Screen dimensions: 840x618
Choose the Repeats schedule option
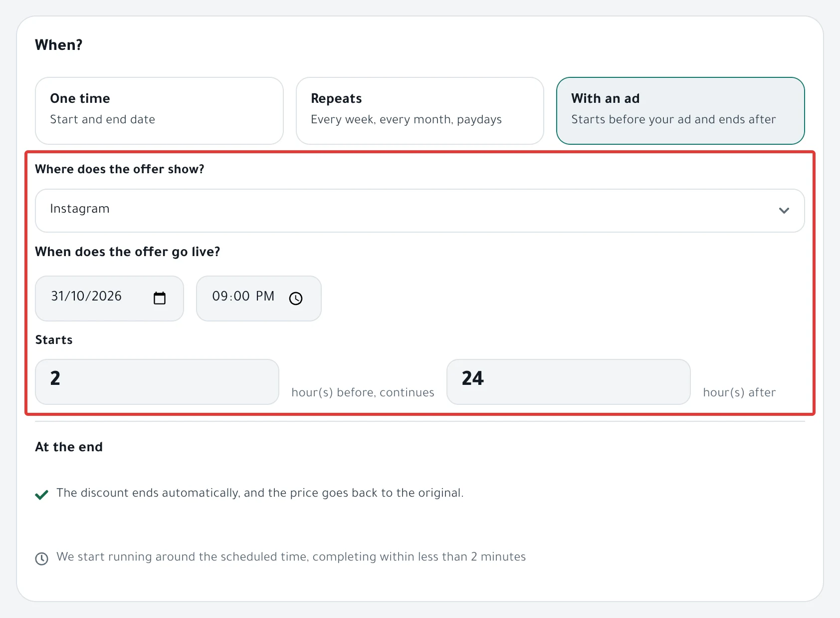pos(420,111)
